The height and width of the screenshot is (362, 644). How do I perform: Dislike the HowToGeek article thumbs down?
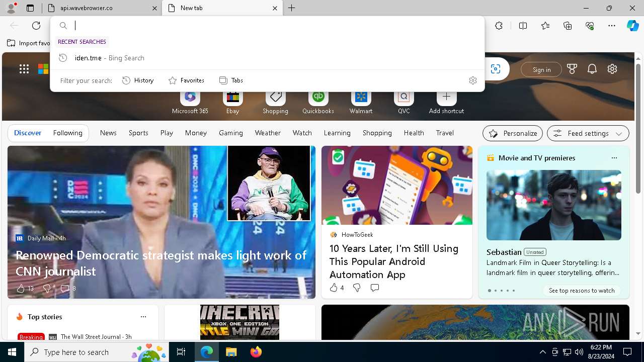coord(357,288)
